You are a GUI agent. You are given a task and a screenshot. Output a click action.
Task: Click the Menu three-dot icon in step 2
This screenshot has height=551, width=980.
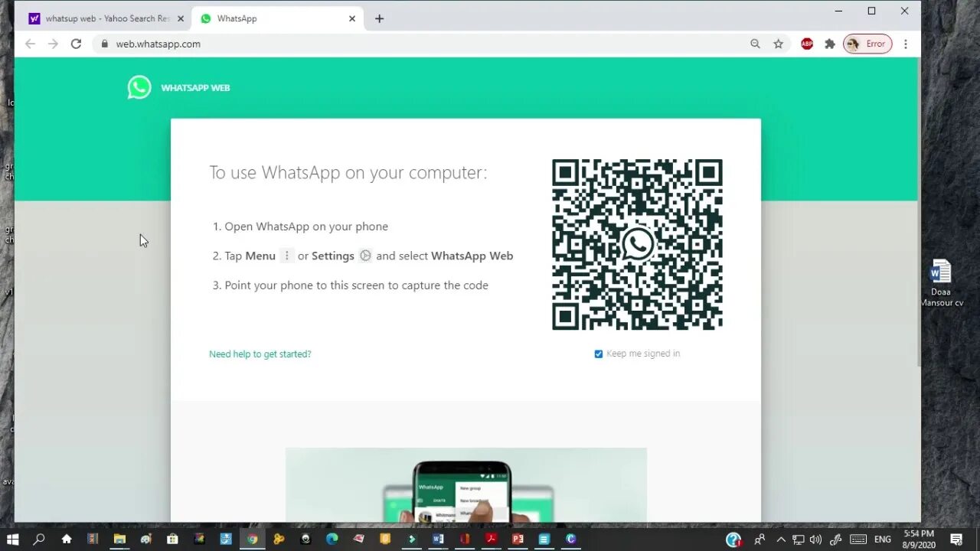coord(286,256)
